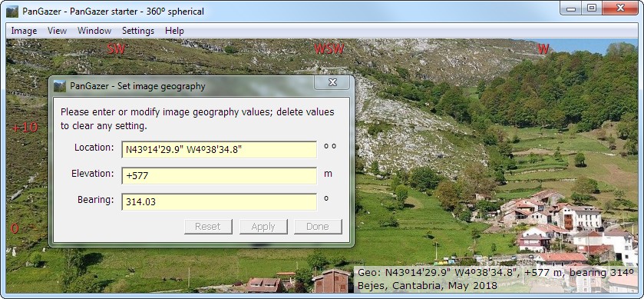Click the main window title text

114,11
